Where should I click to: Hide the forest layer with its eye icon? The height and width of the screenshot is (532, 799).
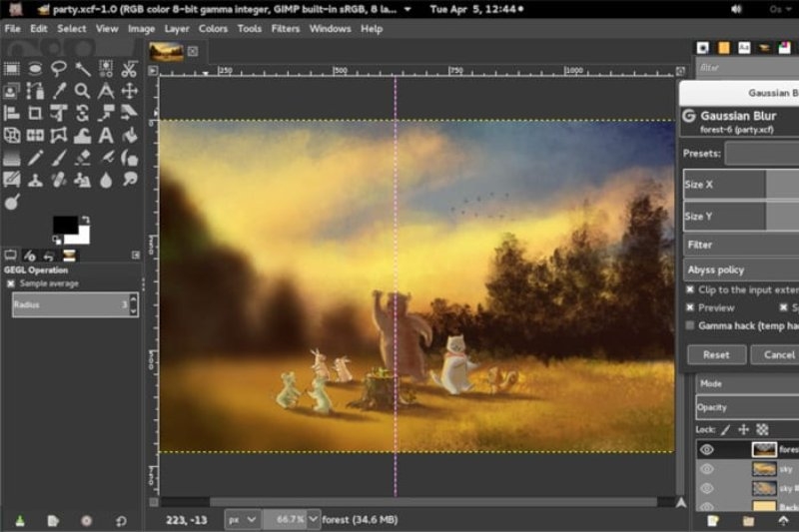point(706,449)
